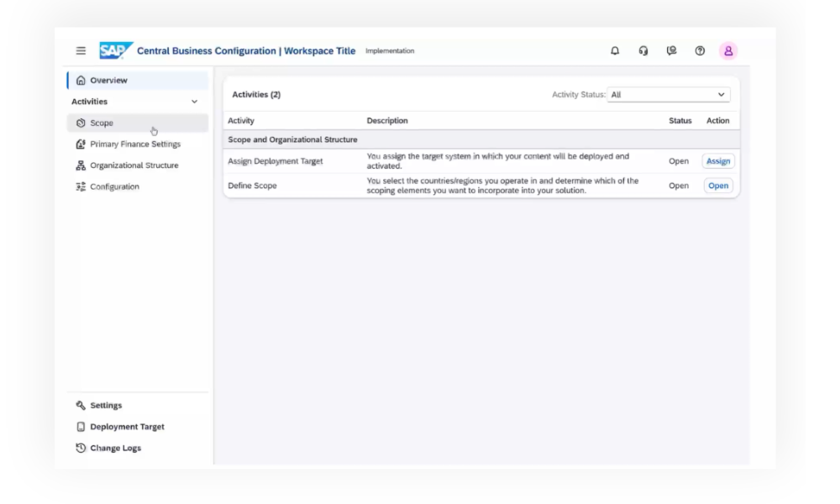Open the hamburger navigation menu
840x504 pixels.
pos(81,50)
